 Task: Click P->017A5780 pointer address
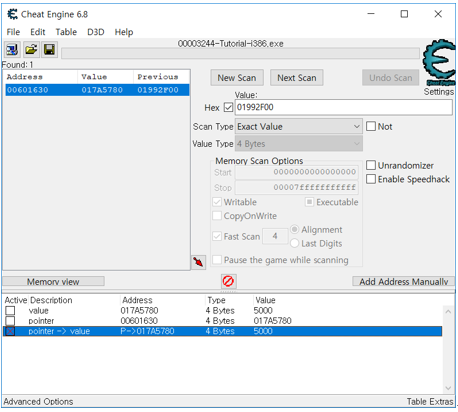[x=147, y=331]
